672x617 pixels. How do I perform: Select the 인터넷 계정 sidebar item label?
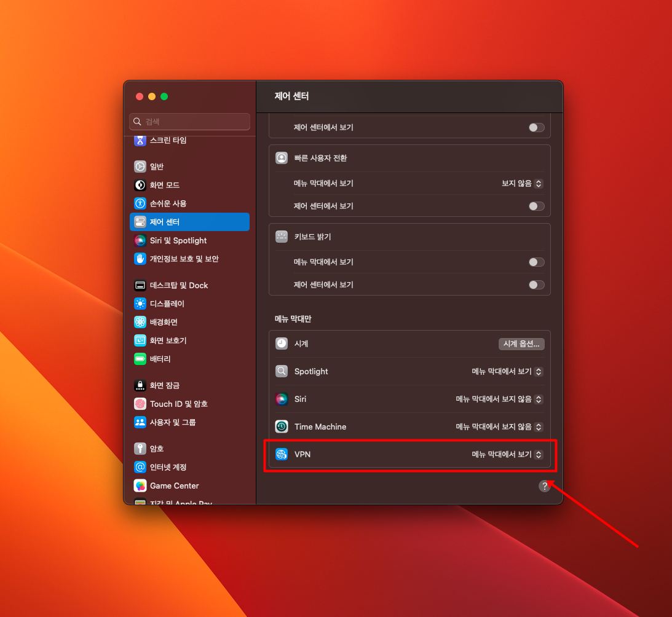168,467
